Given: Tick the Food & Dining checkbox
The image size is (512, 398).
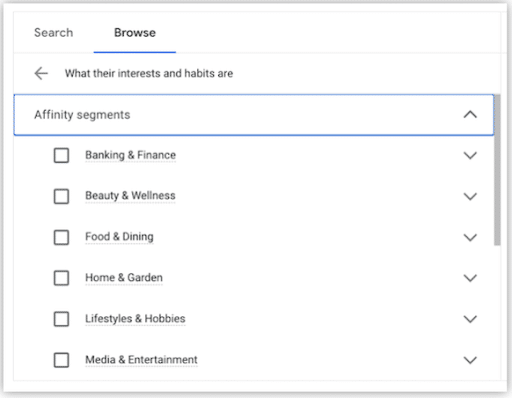Looking at the screenshot, I should click(61, 237).
